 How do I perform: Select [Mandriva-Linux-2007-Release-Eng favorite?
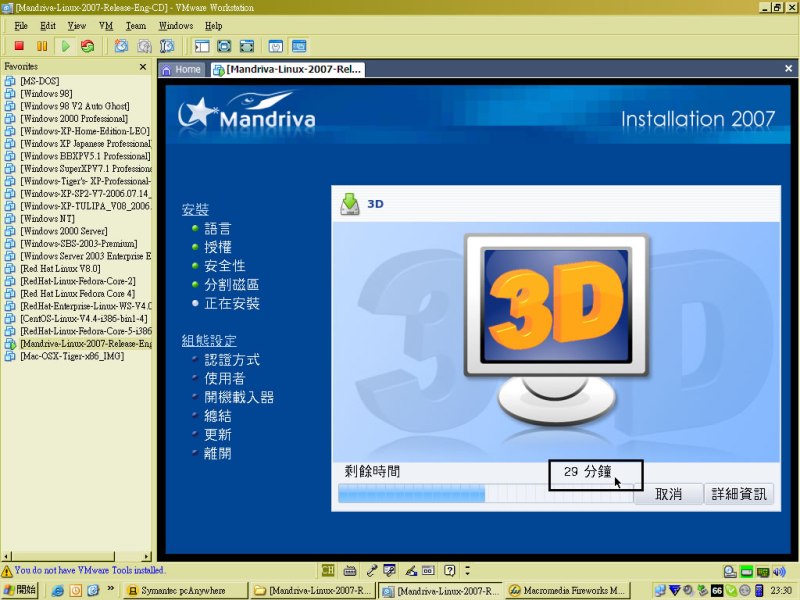pos(86,343)
